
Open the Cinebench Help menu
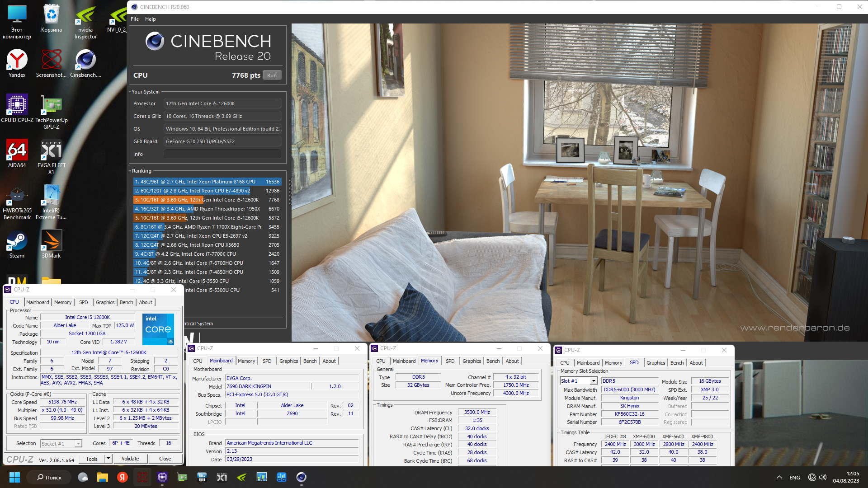click(151, 19)
